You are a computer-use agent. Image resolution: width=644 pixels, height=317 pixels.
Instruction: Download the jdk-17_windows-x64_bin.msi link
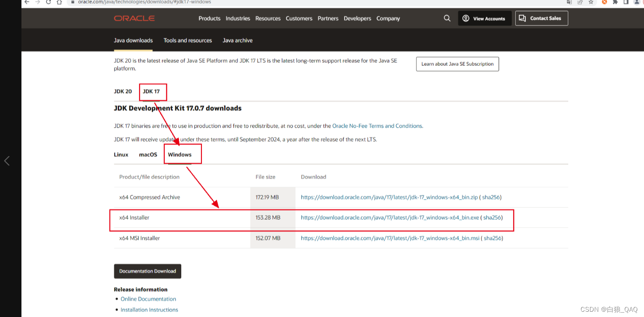click(390, 238)
